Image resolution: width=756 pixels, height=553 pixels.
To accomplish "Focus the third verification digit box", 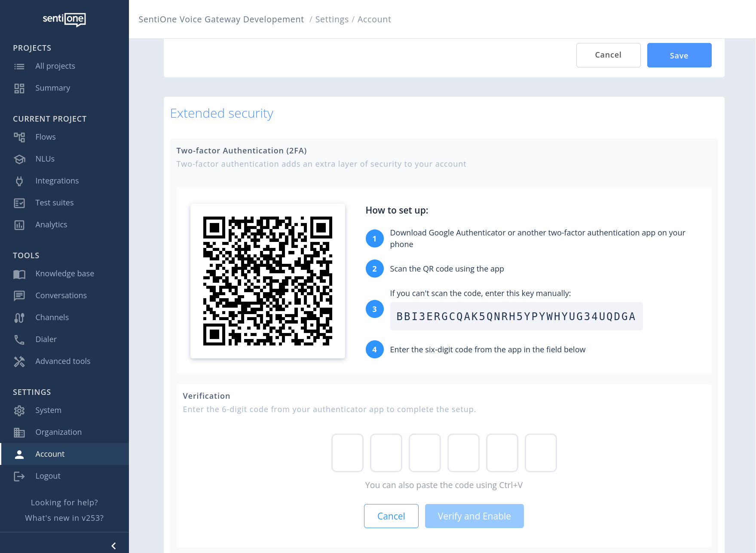I will [425, 453].
